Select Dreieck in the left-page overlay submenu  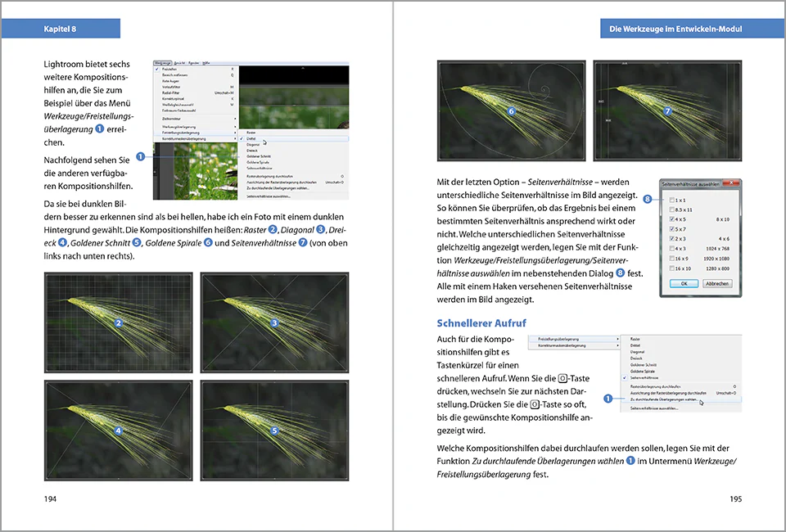293,151
